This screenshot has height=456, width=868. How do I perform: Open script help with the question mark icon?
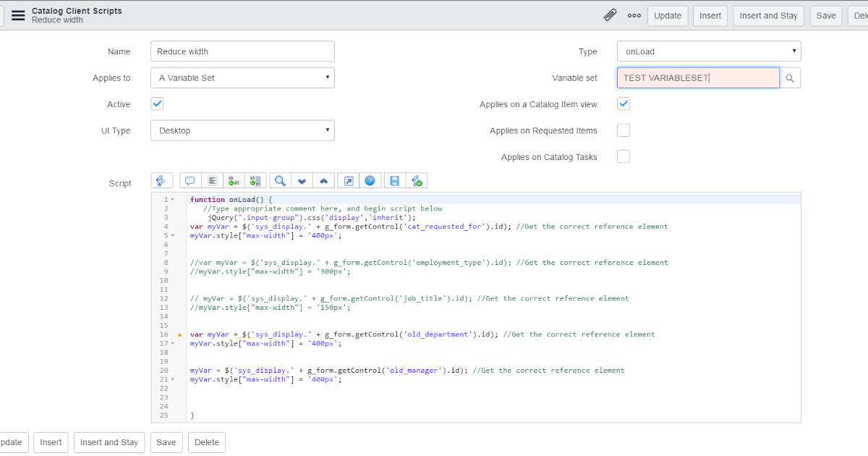(370, 180)
